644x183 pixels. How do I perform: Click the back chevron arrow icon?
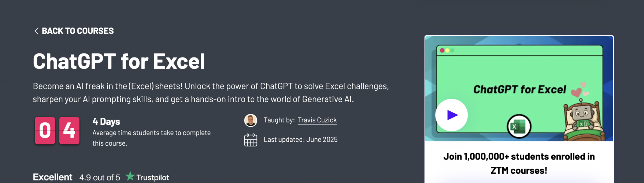[36, 31]
